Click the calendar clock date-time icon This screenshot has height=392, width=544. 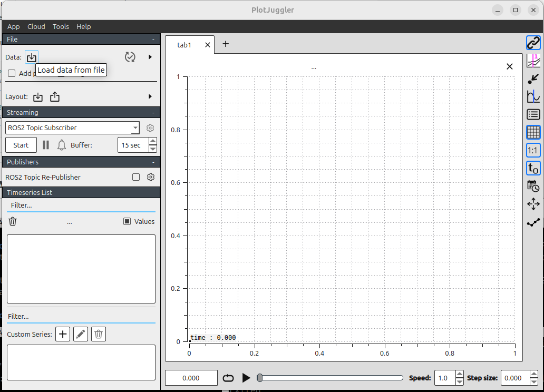click(533, 186)
